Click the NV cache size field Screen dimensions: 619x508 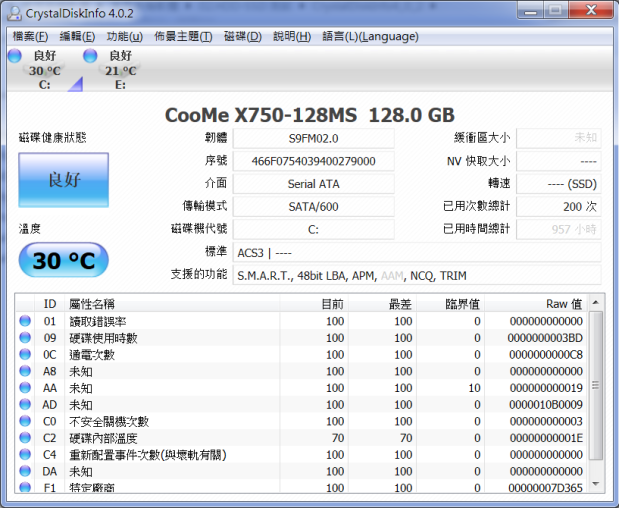click(559, 161)
